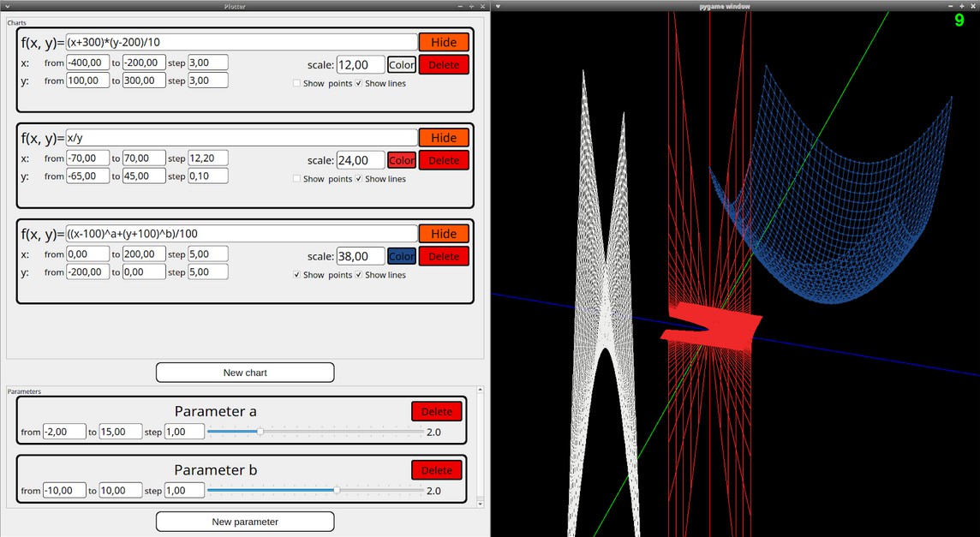Click the green 9 counter in pygame window
The height and width of the screenshot is (537, 980).
959,21
